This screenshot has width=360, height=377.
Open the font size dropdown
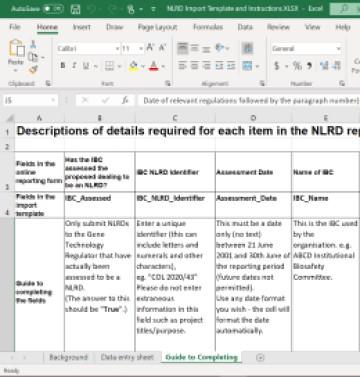point(141,49)
